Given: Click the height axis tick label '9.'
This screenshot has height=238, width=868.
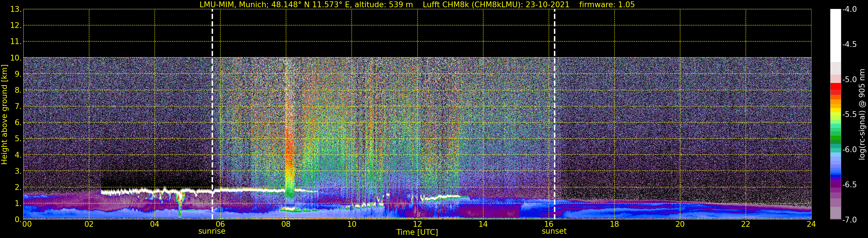Looking at the screenshot, I should (x=18, y=74).
